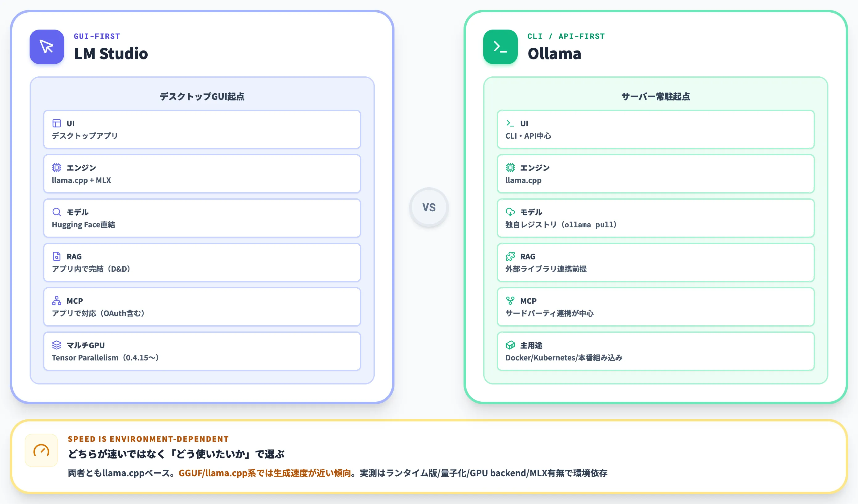The height and width of the screenshot is (504, 858).
Task: Click the Ollama title
Action: click(x=554, y=54)
